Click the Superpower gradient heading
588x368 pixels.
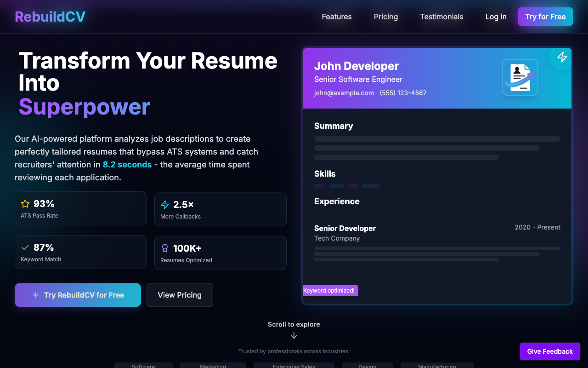[85, 107]
